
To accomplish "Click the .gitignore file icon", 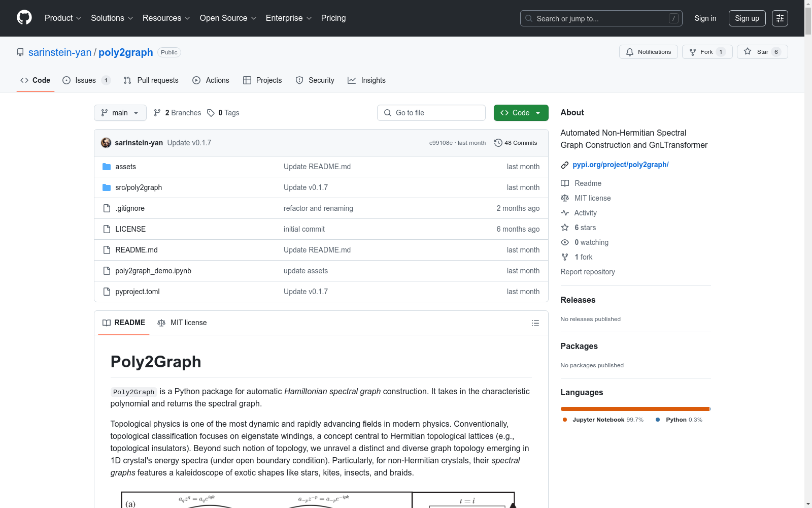I will coord(107,208).
